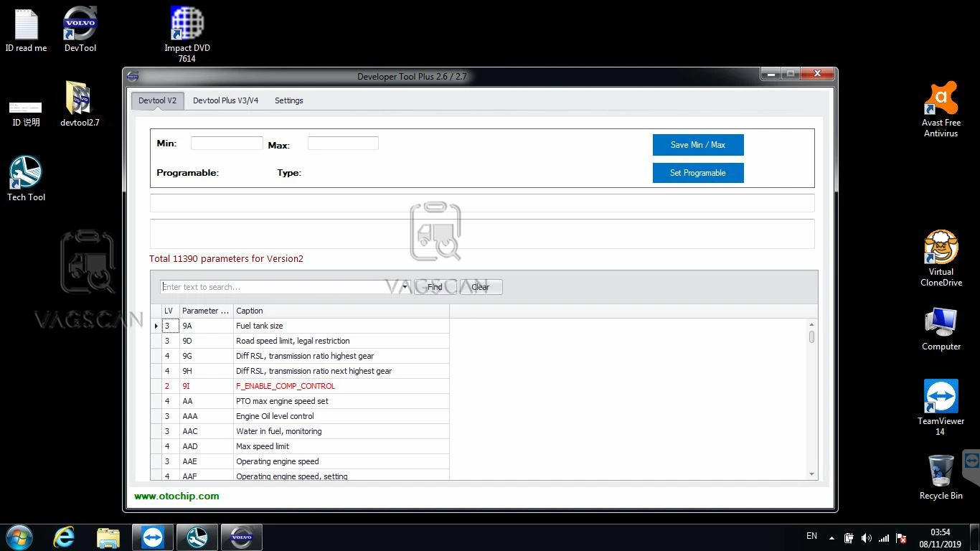This screenshot has width=980, height=551.
Task: Open the Tech Tool desktop shortcut
Action: click(x=26, y=179)
